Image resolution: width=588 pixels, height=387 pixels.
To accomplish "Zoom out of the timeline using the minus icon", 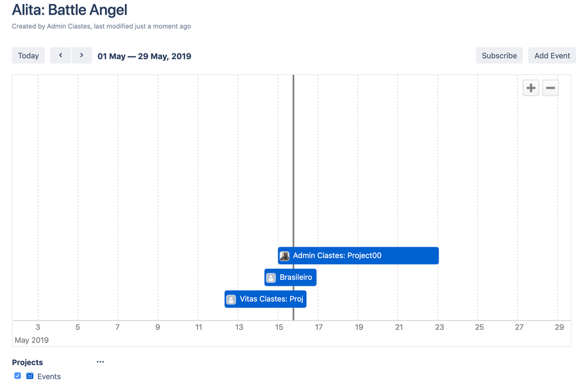I will point(550,87).
